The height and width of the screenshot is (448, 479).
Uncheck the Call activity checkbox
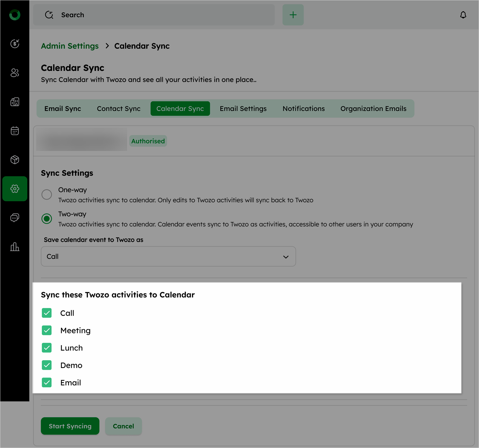tap(47, 313)
